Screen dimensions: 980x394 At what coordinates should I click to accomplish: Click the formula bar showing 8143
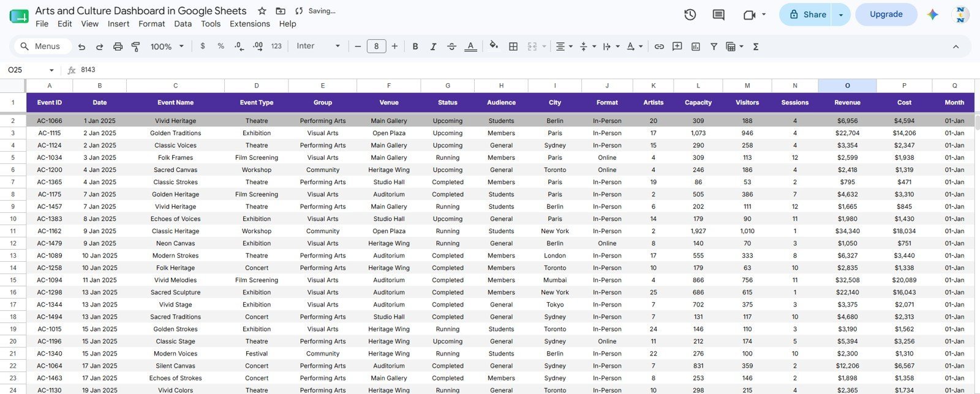527,70
